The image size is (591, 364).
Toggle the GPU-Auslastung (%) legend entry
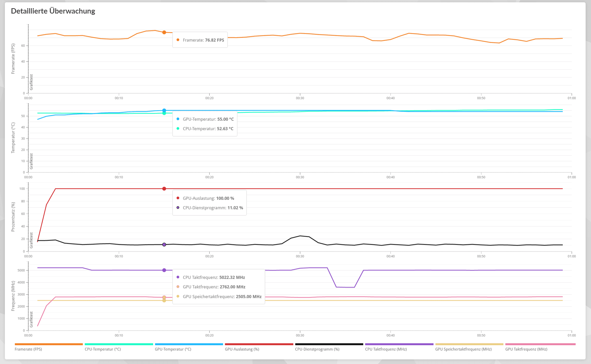242,349
